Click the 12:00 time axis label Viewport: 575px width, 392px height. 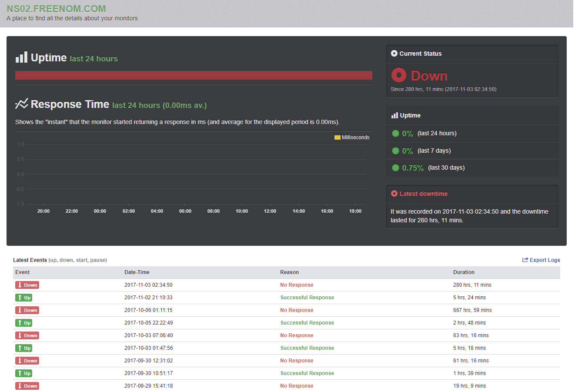(x=270, y=211)
